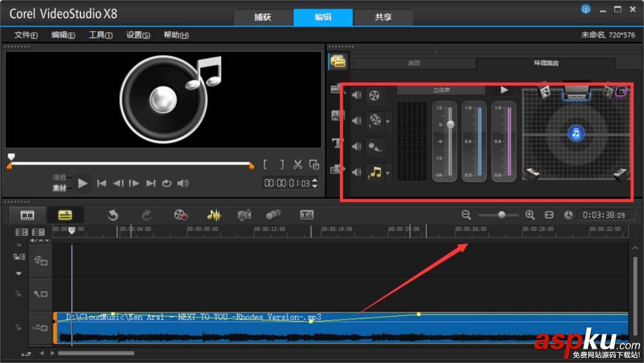The height and width of the screenshot is (363, 644).
Task: Click the blue music note surround positioner
Action: pos(576,133)
